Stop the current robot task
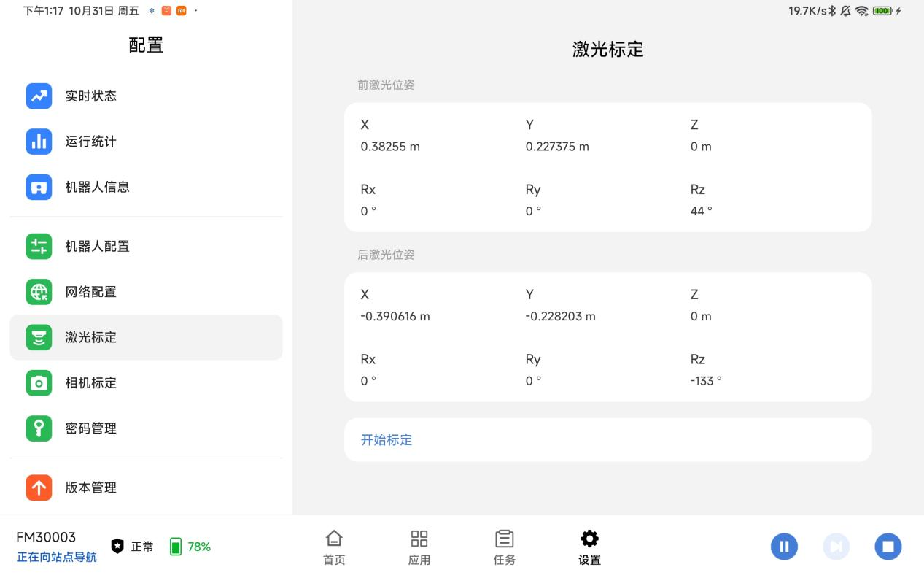924x578 pixels. tap(888, 547)
